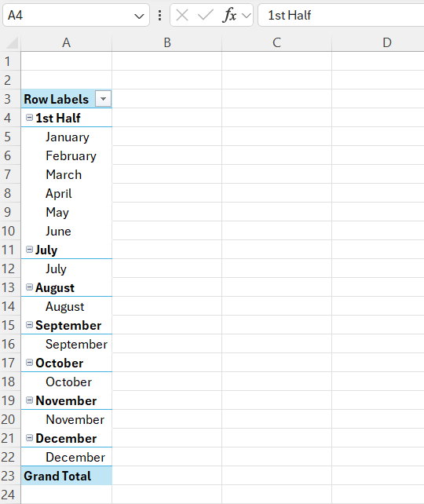Select row 3 header

point(10,99)
